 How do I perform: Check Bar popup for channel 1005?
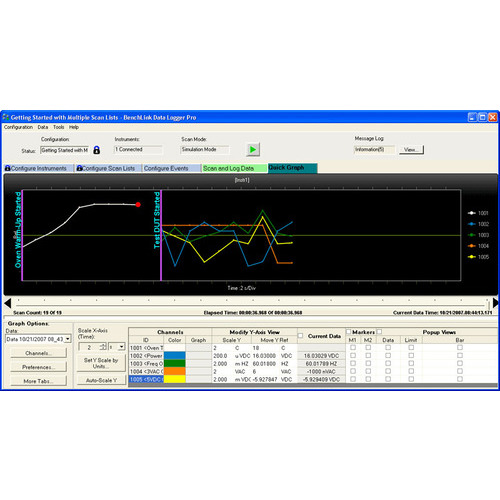click(460, 379)
